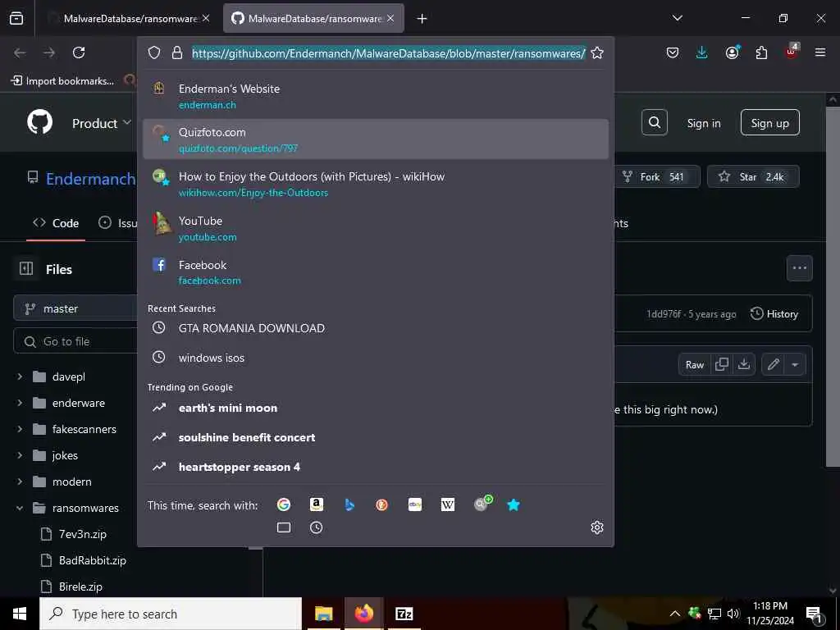Expand the enderware folder
The image size is (840, 630).
(x=20, y=403)
